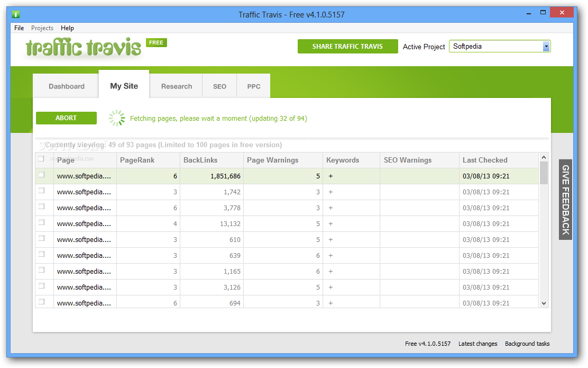Sort by SEO Warnings column header
588x368 pixels.
[420, 160]
